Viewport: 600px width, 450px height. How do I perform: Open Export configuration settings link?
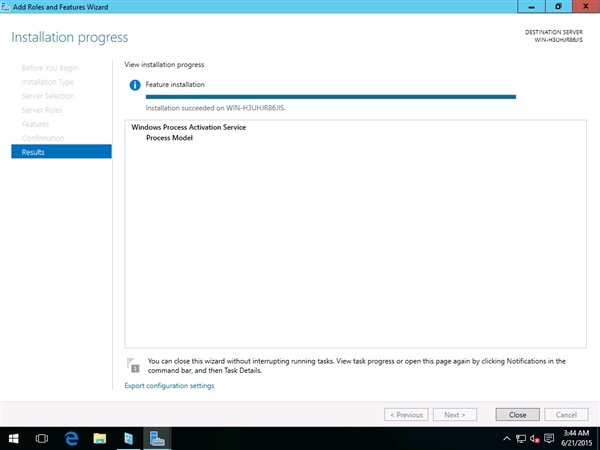click(169, 386)
